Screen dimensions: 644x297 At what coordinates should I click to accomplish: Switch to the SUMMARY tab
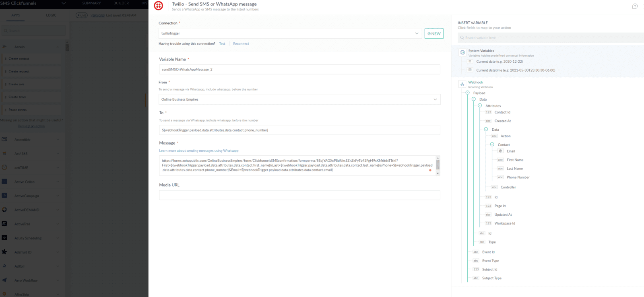click(x=92, y=3)
